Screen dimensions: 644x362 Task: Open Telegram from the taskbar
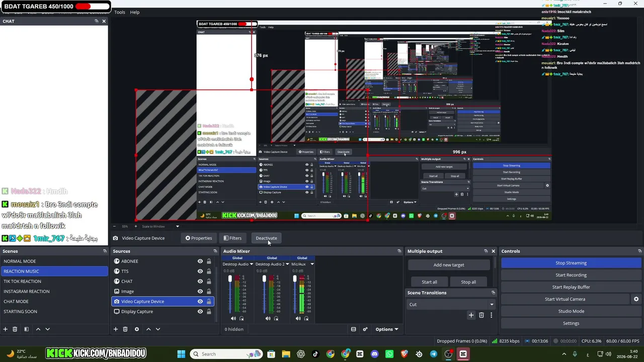[x=434, y=354]
